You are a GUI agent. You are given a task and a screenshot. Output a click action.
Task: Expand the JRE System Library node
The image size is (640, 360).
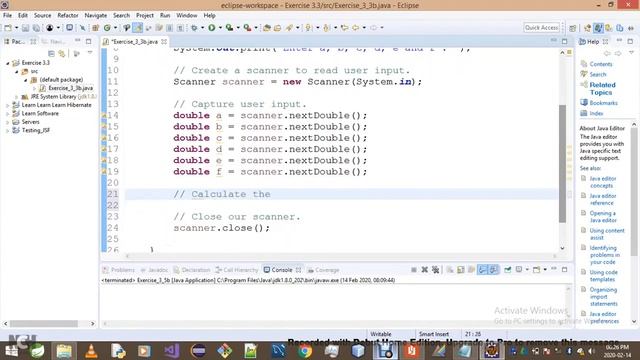click(x=17, y=97)
